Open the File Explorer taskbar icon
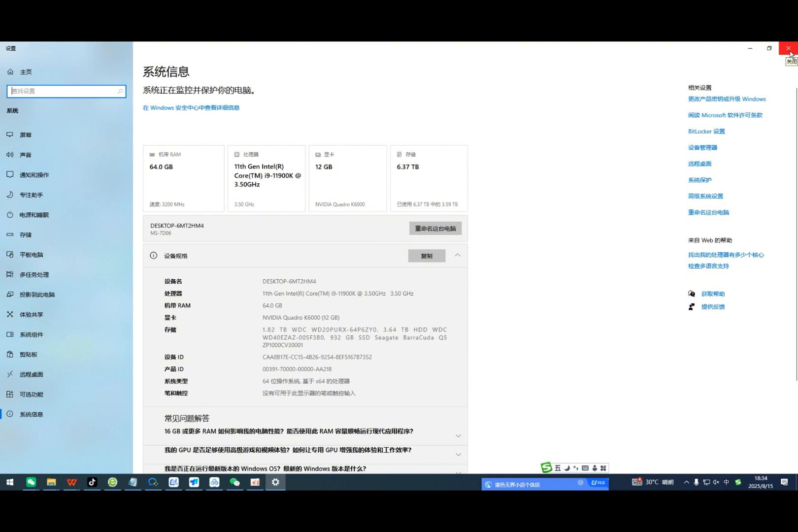This screenshot has height=532, width=798. [51, 482]
